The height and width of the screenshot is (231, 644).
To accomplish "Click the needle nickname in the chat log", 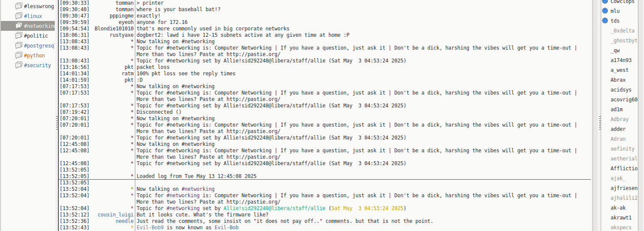I will pyautogui.click(x=125, y=221).
